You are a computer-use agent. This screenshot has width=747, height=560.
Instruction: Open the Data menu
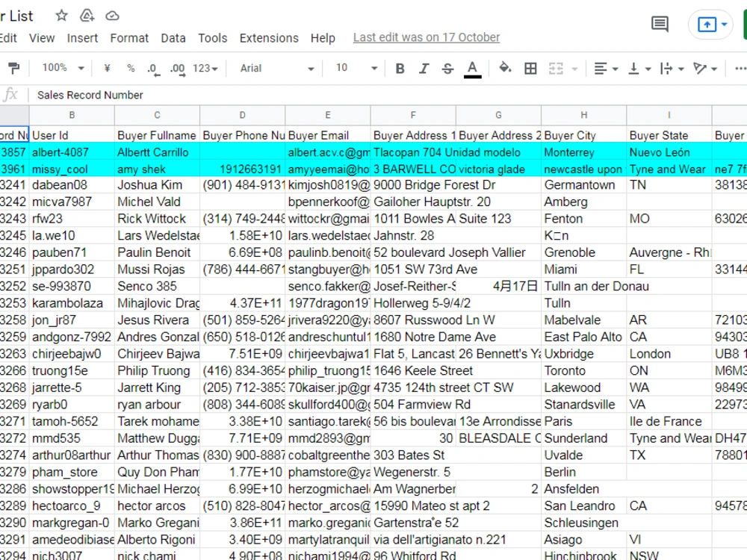coord(173,38)
